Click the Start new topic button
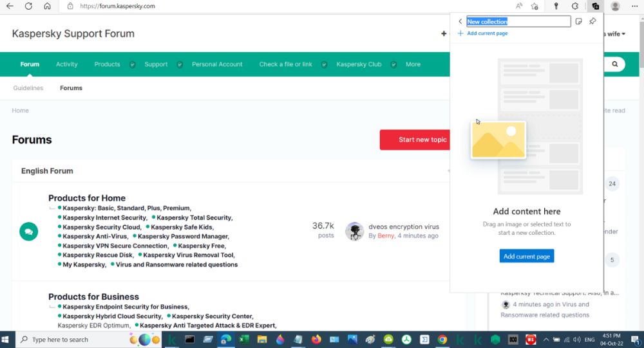 tap(415, 140)
